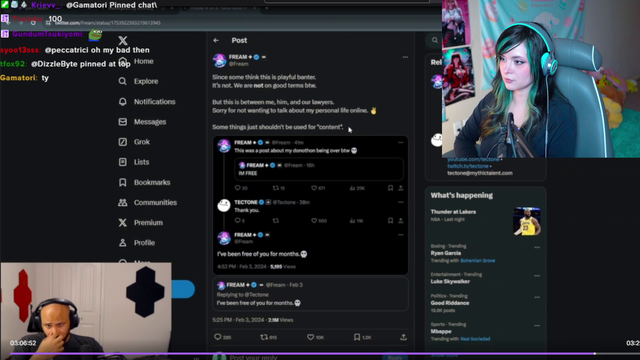Open options for Mbappe trend
This screenshot has width=640, height=360.
point(537,326)
